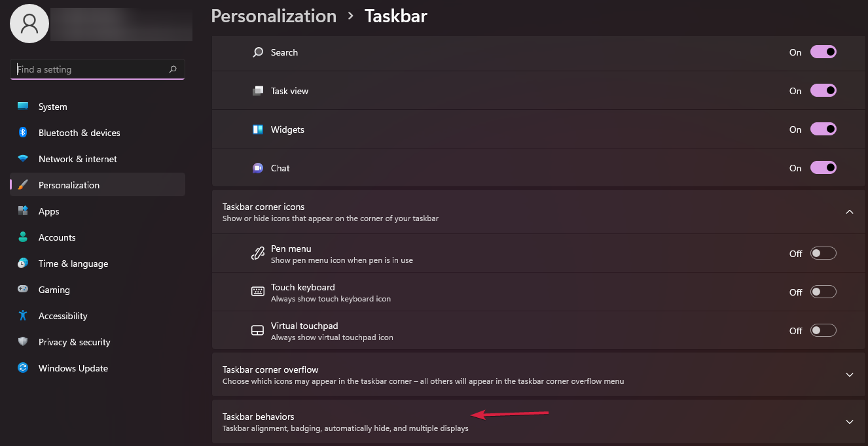Image resolution: width=868 pixels, height=446 pixels.
Task: Click the search magnifier icon in Find a setting
Action: [173, 69]
